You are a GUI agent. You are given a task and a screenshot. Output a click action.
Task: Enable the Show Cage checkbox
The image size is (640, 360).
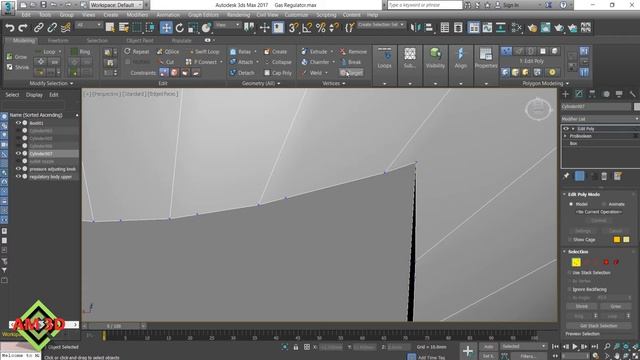tap(570, 240)
